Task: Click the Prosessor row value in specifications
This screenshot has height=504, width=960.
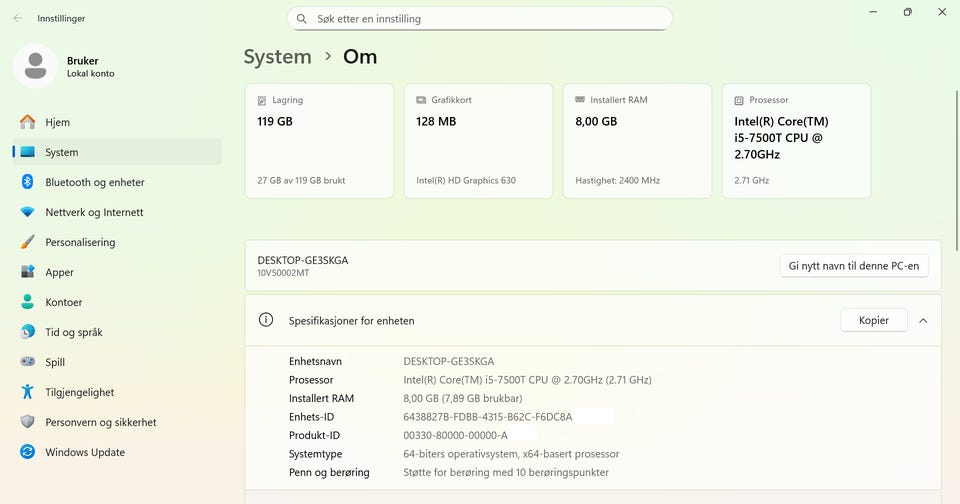Action: (x=527, y=380)
